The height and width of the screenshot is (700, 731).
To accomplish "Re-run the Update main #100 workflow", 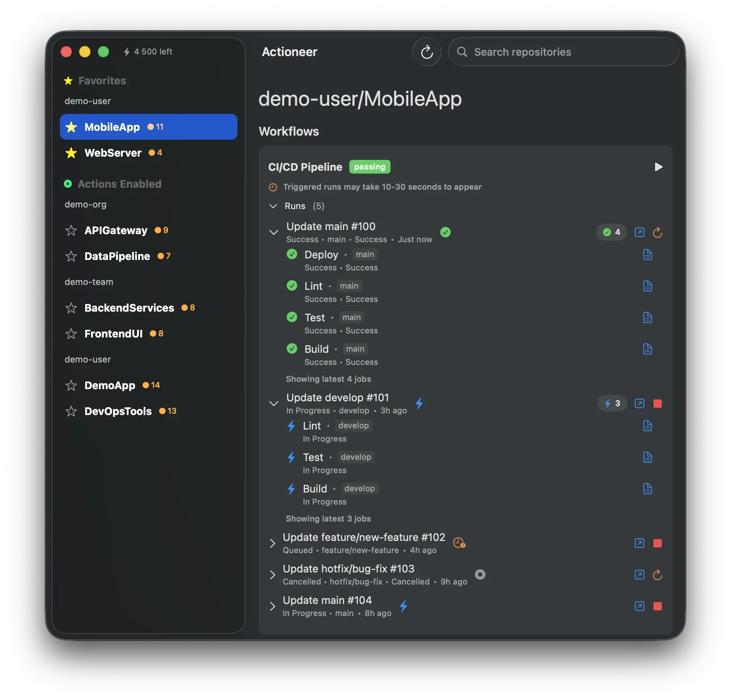I will tap(657, 232).
